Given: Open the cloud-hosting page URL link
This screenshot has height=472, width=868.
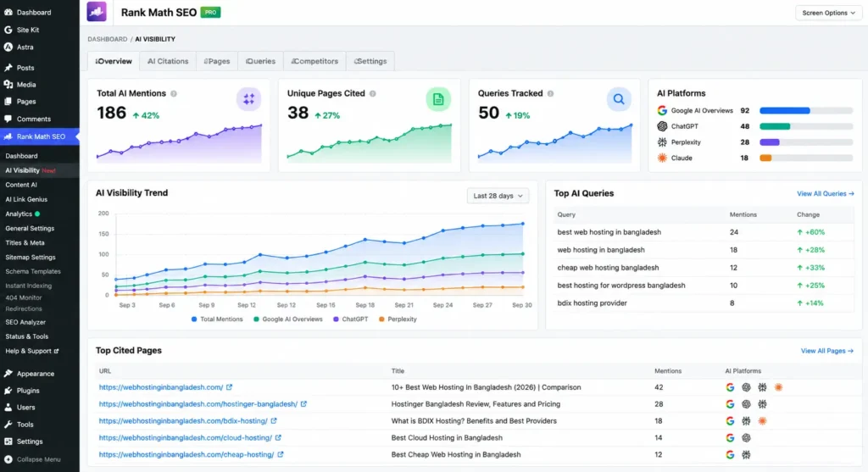Looking at the screenshot, I should click(x=186, y=438).
